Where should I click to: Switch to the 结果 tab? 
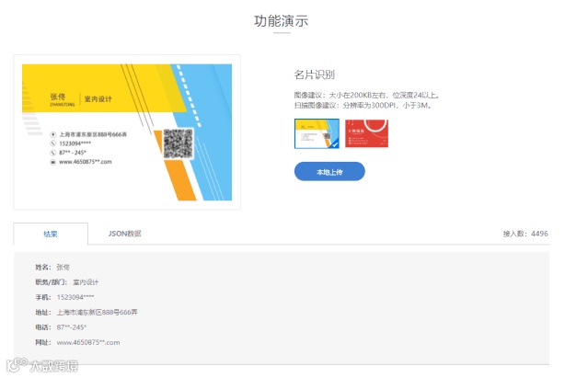(x=51, y=234)
